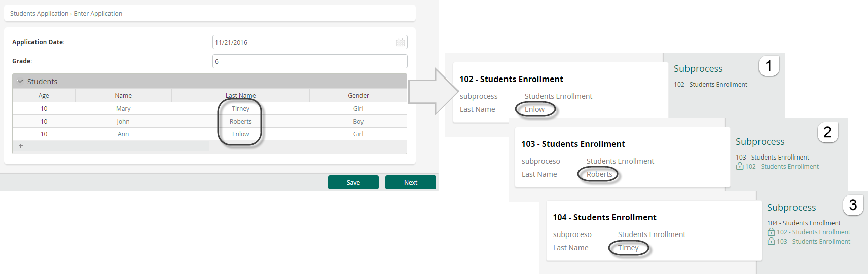
Task: Click Enlow cell in Students table
Action: (240, 134)
